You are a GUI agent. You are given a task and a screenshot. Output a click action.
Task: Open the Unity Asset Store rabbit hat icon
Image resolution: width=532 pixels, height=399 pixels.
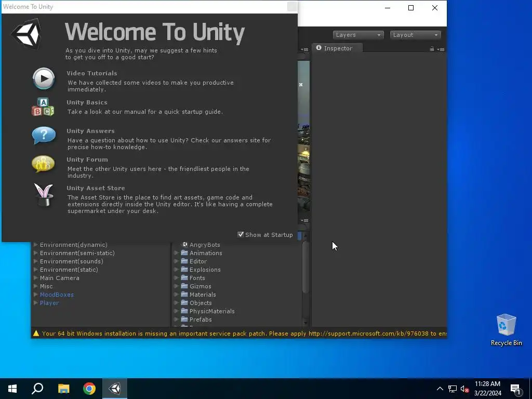click(x=44, y=195)
